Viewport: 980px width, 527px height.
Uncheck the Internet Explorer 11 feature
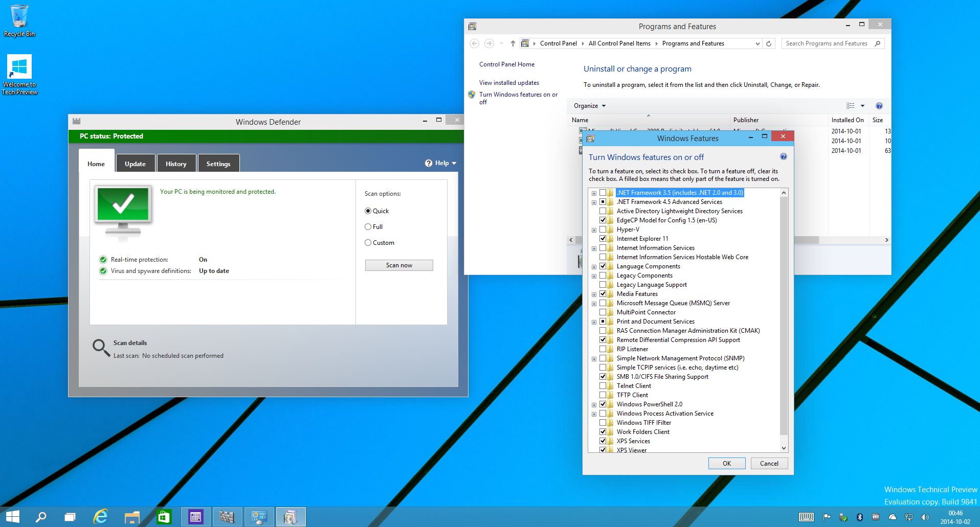pyautogui.click(x=603, y=239)
